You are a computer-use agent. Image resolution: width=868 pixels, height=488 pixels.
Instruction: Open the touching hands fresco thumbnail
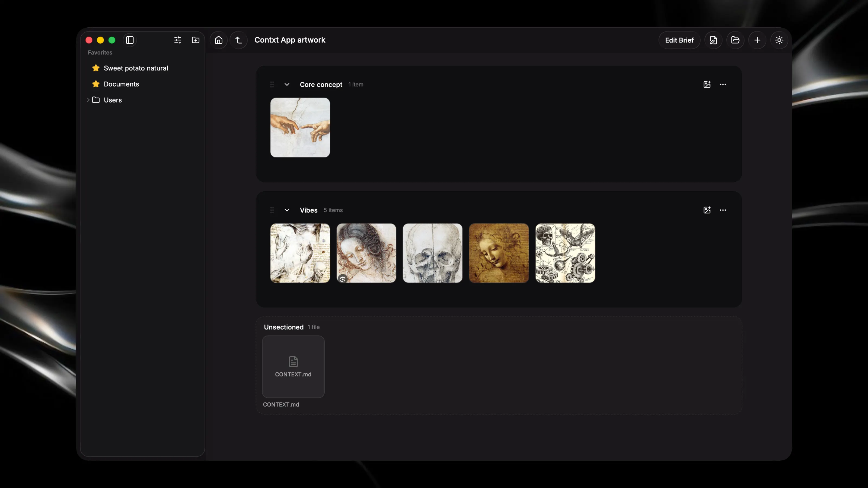300,128
